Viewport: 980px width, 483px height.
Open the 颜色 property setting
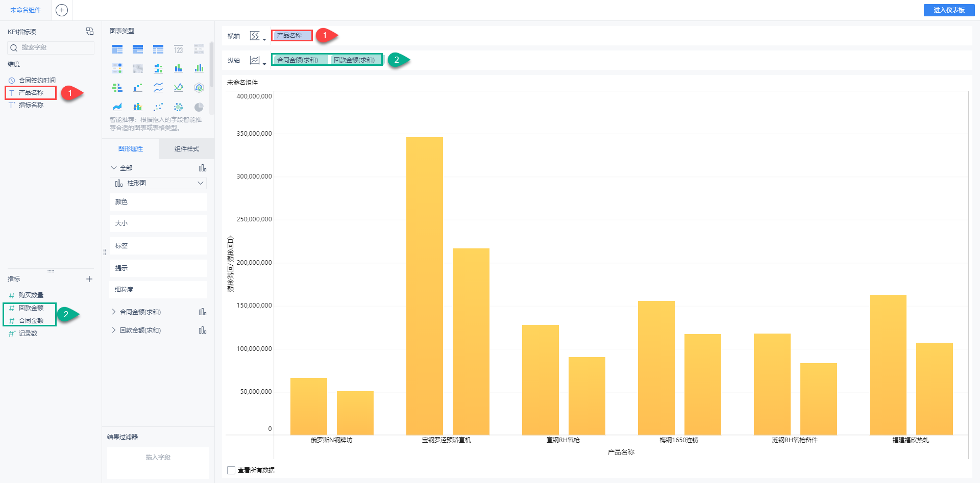158,202
